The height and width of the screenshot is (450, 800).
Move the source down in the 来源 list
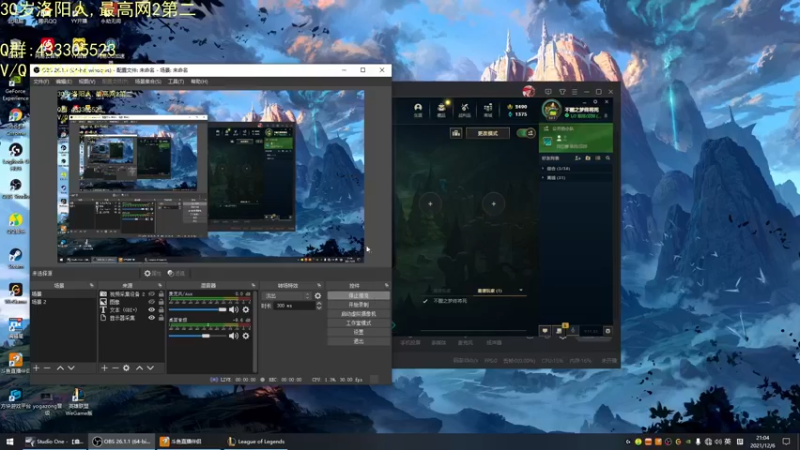pyautogui.click(x=151, y=368)
